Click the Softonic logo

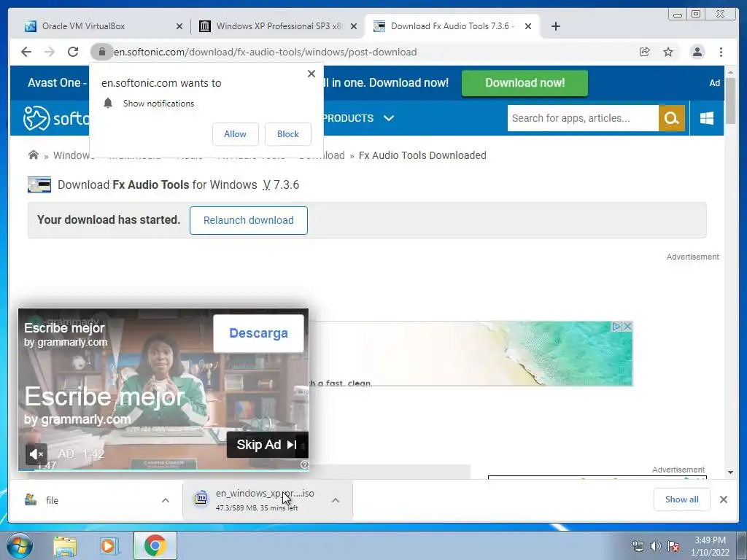56,117
